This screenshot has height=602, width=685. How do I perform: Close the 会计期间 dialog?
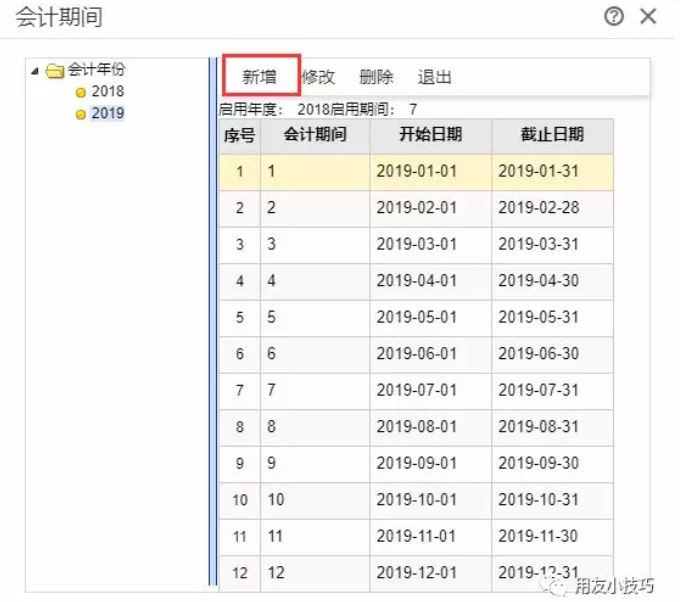tap(649, 17)
